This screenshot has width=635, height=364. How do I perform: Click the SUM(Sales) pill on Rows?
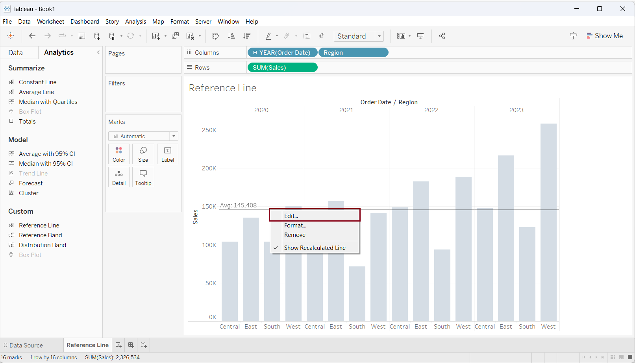coord(282,68)
